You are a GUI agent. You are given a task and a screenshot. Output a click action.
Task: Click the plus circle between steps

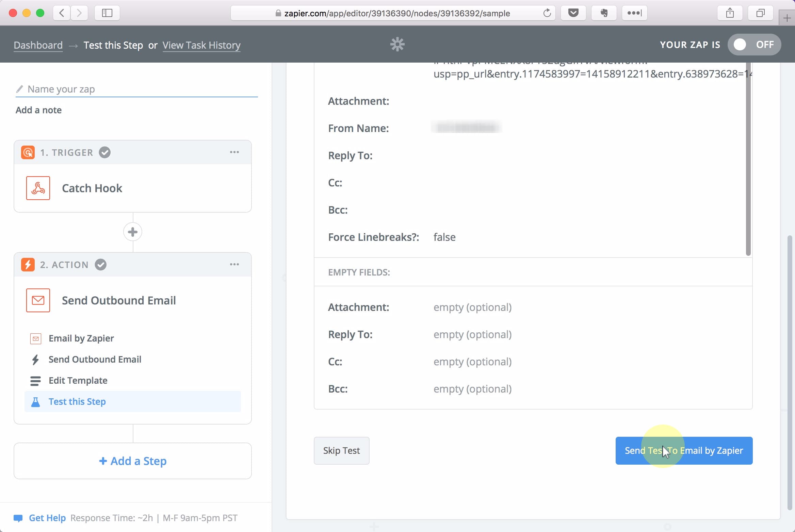coord(133,232)
